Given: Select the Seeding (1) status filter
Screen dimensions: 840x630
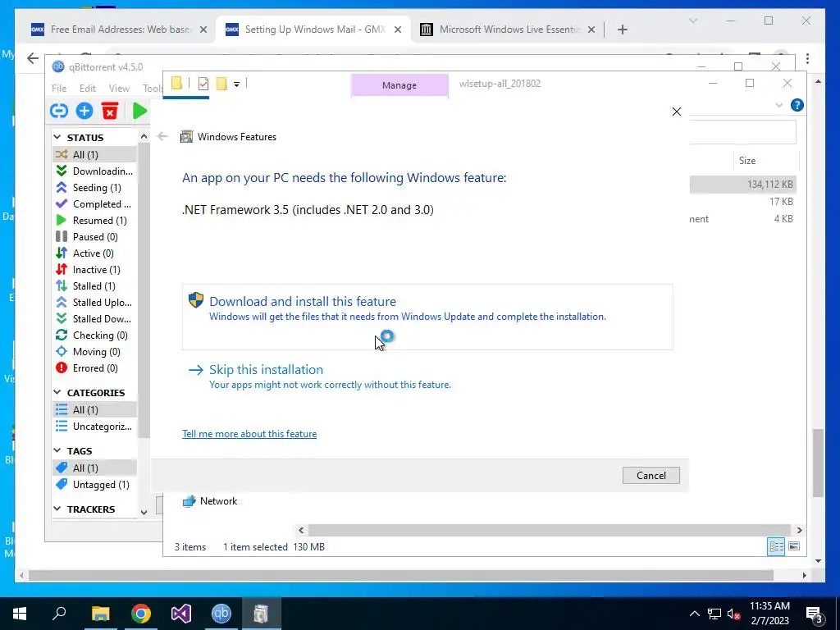Looking at the screenshot, I should click(x=95, y=188).
